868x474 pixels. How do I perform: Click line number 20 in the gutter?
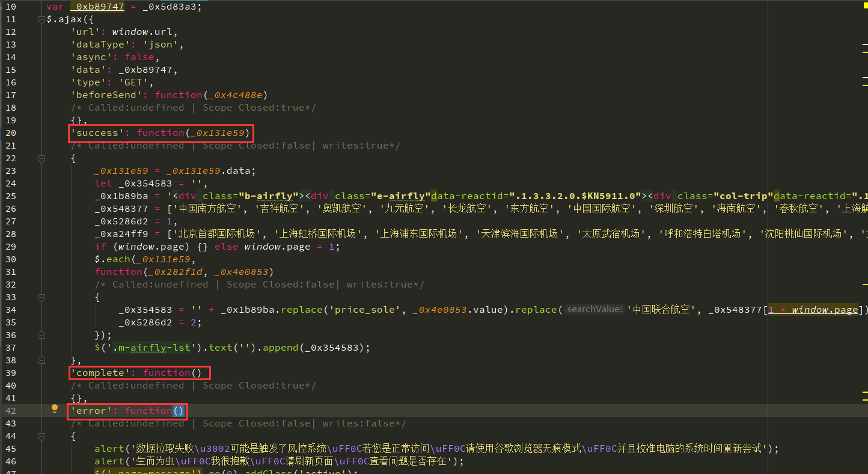tap(11, 133)
